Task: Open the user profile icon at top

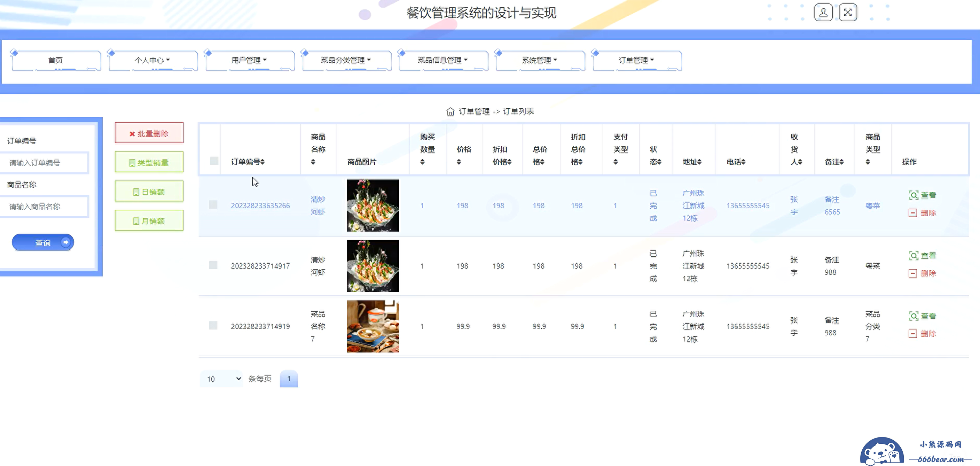Action: tap(823, 13)
